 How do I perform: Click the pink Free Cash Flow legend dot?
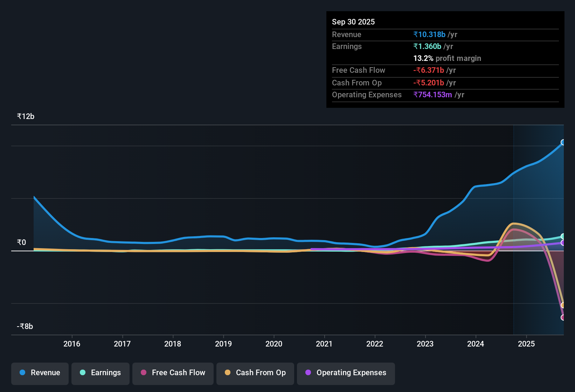(143, 373)
